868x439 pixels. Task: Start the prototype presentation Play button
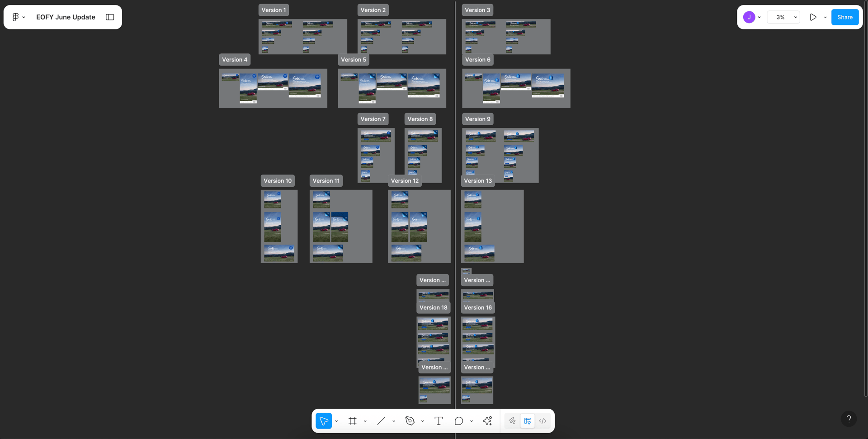point(813,17)
